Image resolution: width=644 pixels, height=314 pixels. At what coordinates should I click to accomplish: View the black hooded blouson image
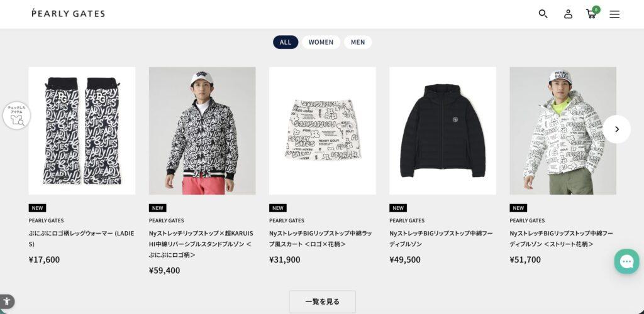click(443, 131)
